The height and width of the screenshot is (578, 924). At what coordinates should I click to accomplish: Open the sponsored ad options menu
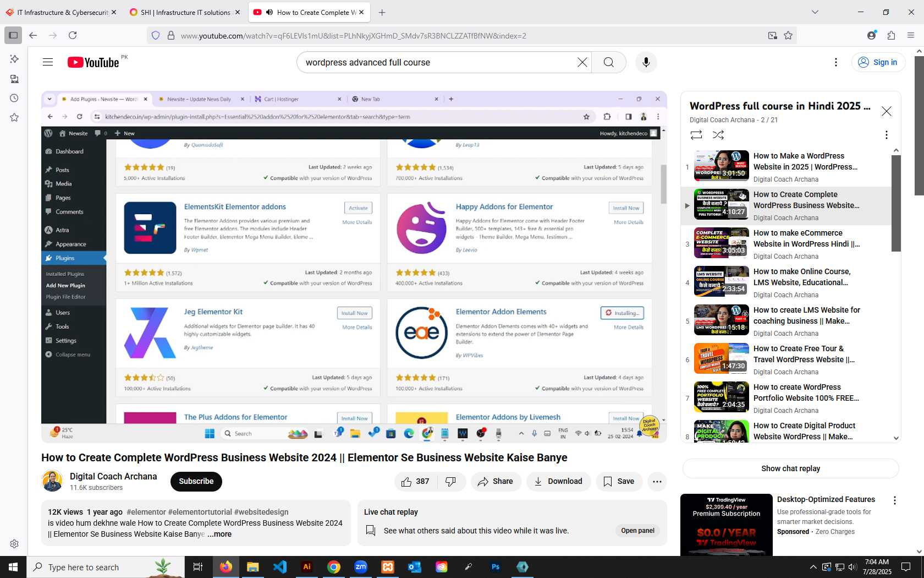894,500
